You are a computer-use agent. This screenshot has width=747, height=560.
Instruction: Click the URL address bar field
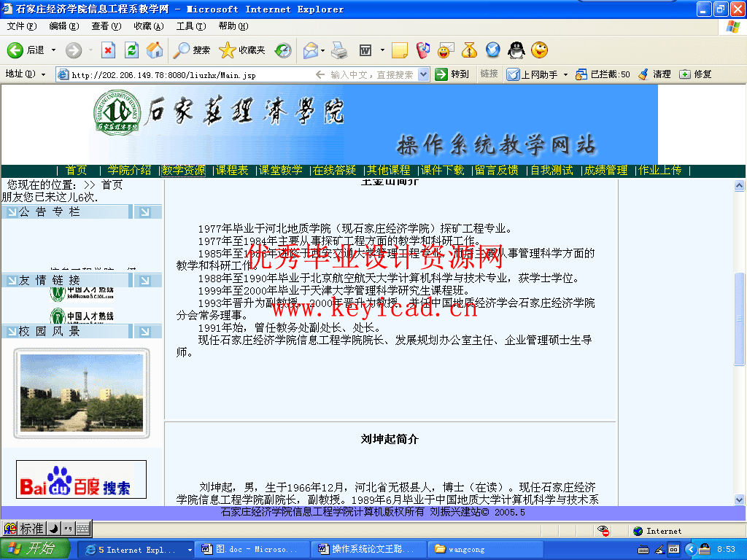pos(190,74)
